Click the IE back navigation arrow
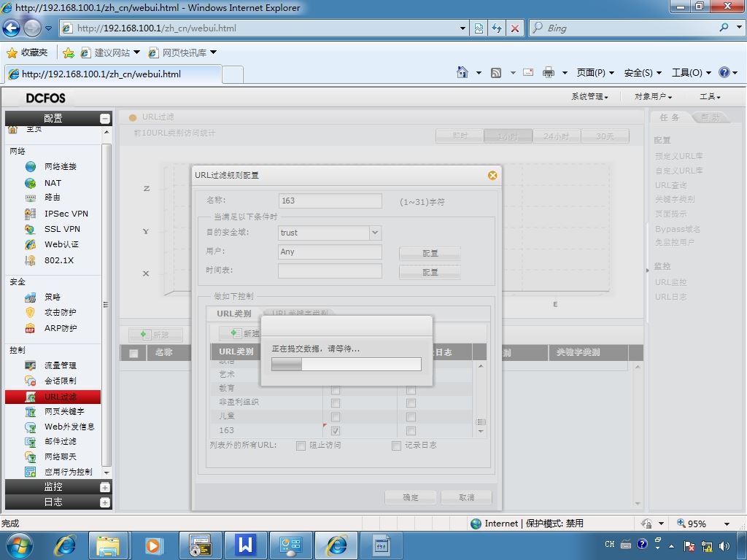Screen dimensions: 747x560 pos(12,28)
